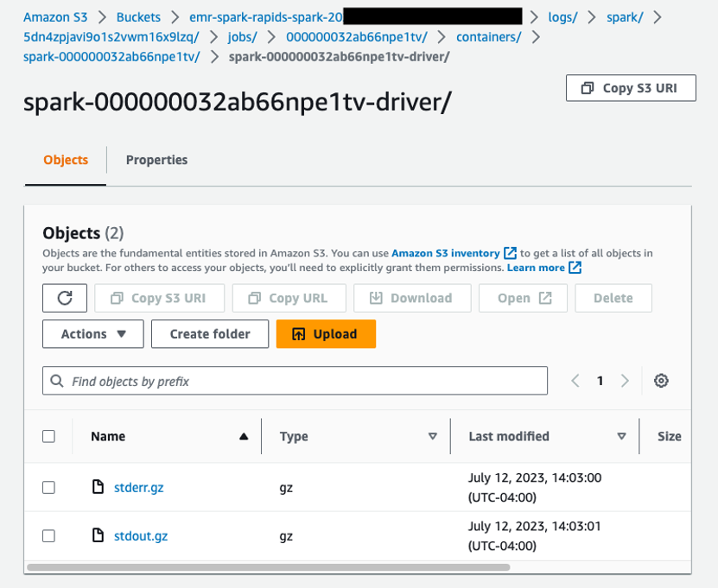Switch to the Properties tab

click(156, 160)
